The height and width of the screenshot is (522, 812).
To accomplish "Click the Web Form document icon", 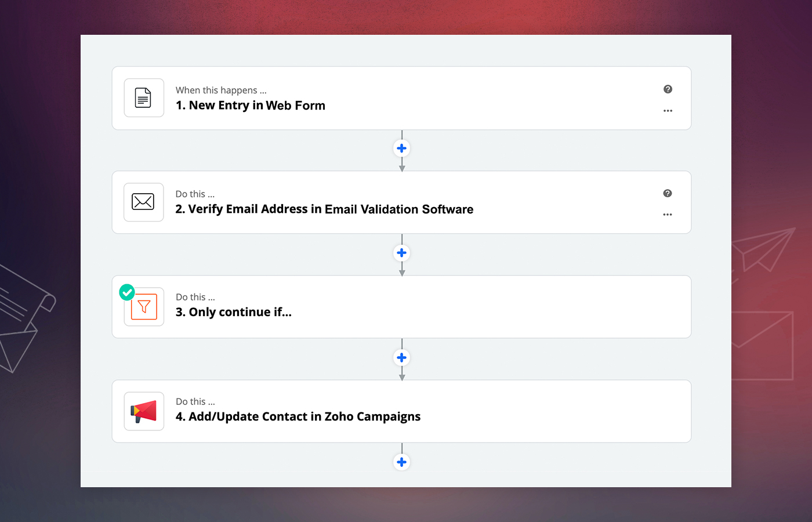I will [143, 98].
